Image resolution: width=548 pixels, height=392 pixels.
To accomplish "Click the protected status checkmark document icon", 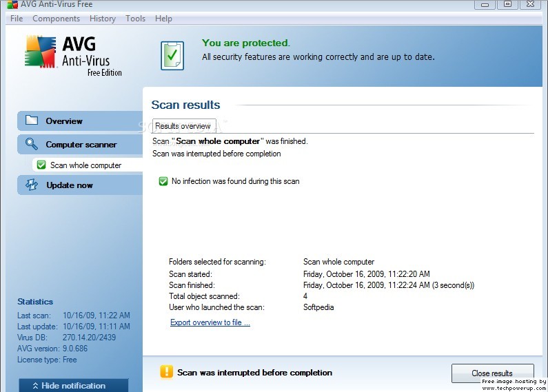I will click(x=172, y=56).
